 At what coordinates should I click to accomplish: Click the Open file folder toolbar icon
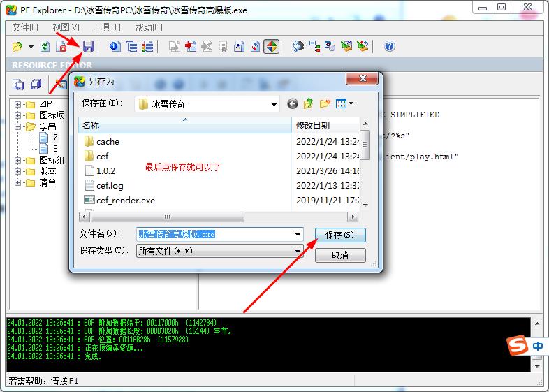tap(17, 46)
